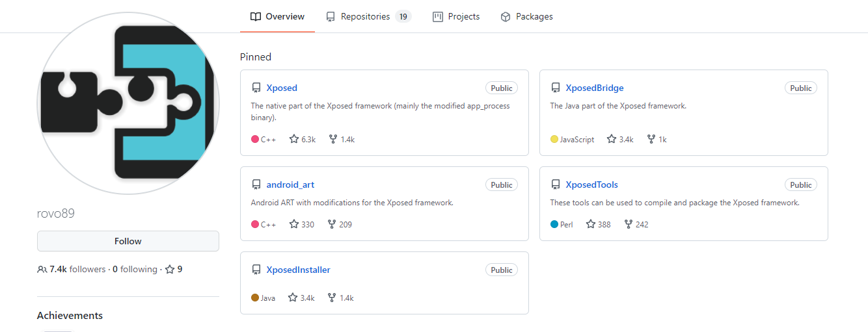This screenshot has width=868, height=332.
Task: Click the fork icon showing 1.4k on Xposed
Action: point(333,139)
